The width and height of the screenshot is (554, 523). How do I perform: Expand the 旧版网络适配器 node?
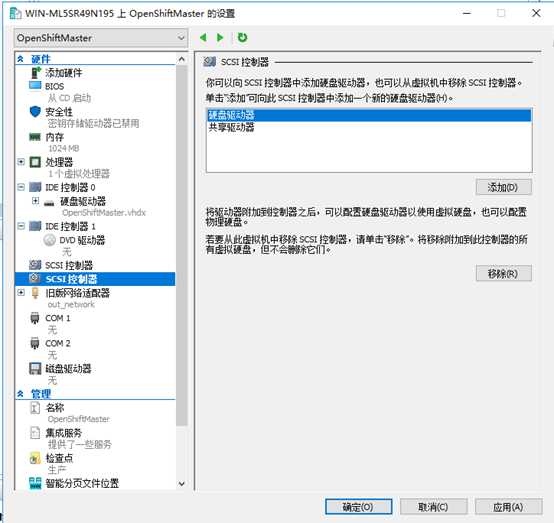click(21, 292)
